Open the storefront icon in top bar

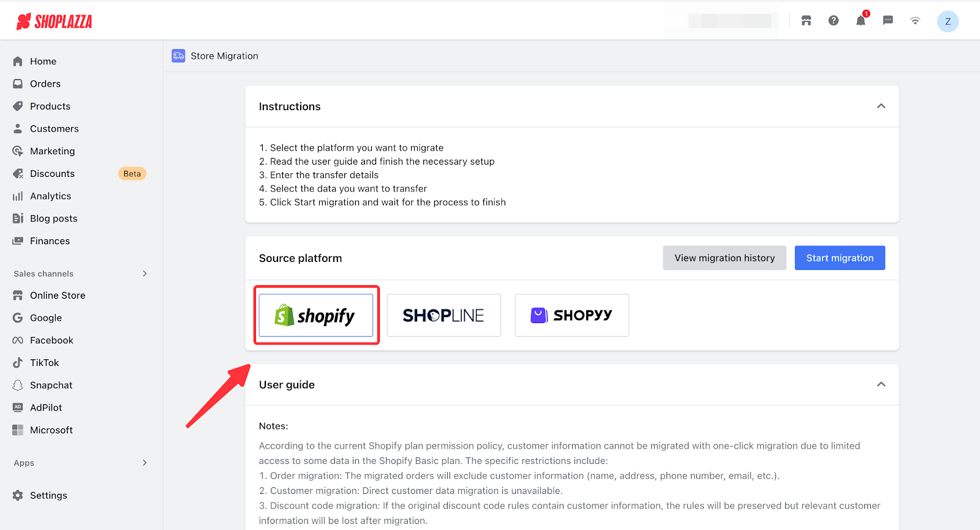(x=806, y=21)
